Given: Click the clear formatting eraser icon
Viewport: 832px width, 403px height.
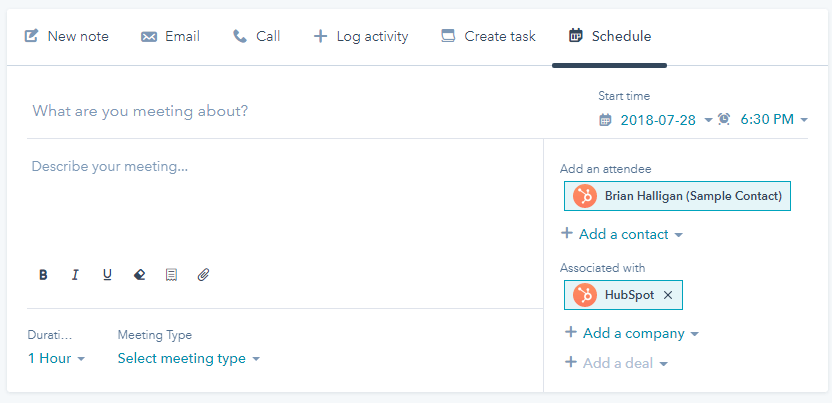Looking at the screenshot, I should tap(139, 275).
